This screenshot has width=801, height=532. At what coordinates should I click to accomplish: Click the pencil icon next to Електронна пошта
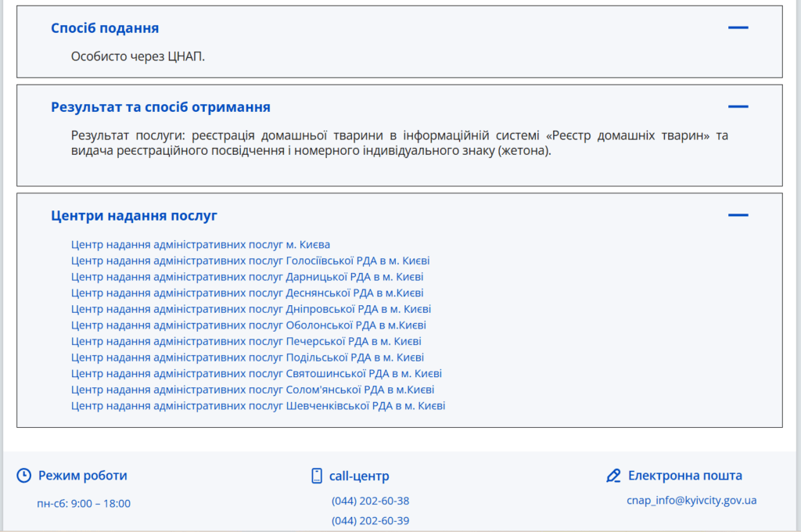(x=613, y=476)
